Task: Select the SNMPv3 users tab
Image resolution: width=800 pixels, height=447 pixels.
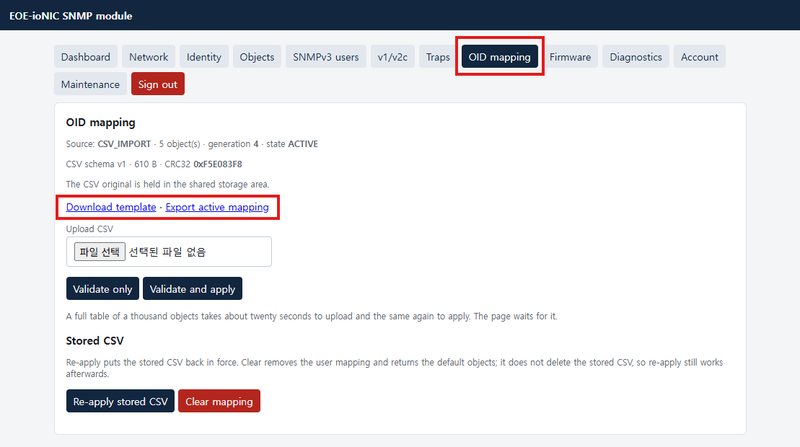Action: point(326,57)
